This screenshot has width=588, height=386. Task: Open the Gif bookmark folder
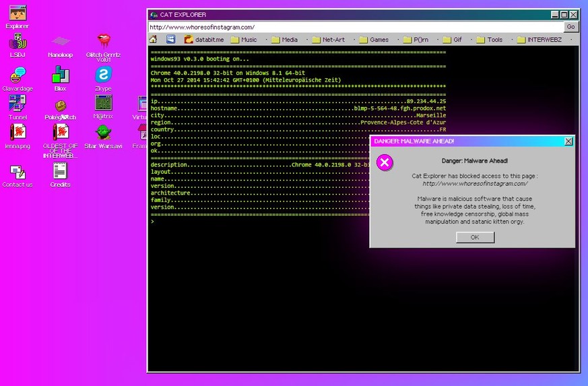(x=452, y=39)
